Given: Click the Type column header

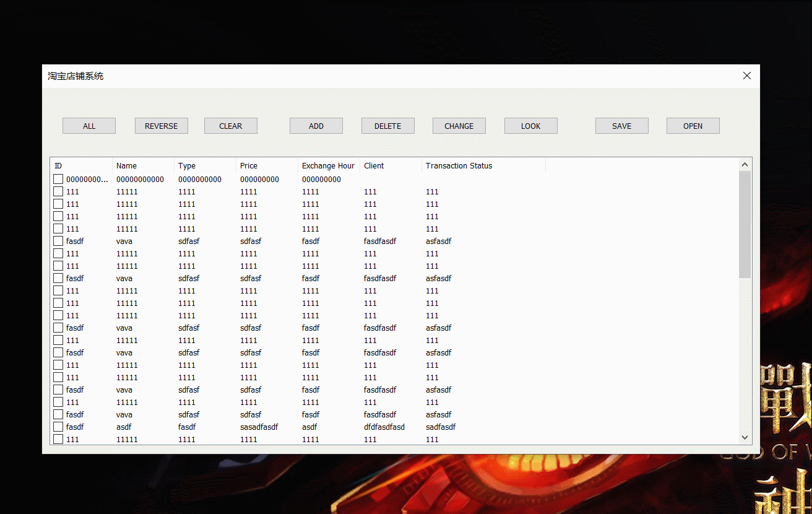Looking at the screenshot, I should point(205,165).
